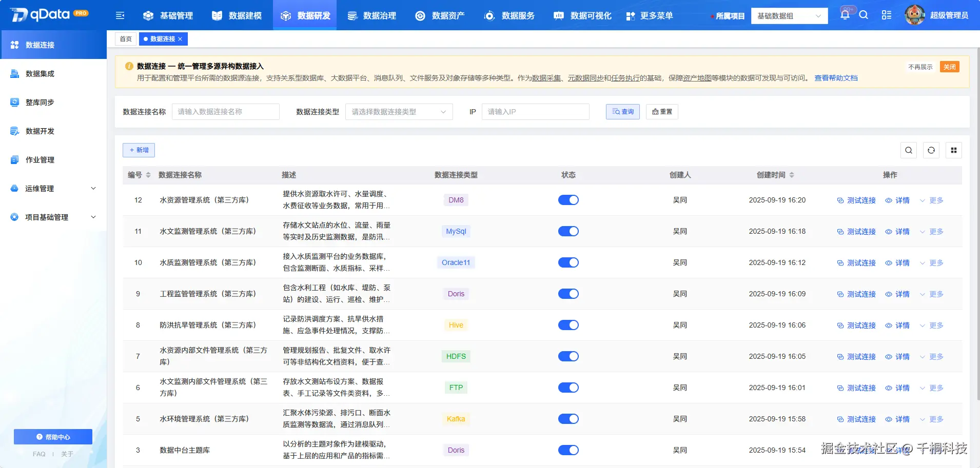Image resolution: width=980 pixels, height=468 pixels.
Task: Click the 查询 search button
Action: (623, 112)
